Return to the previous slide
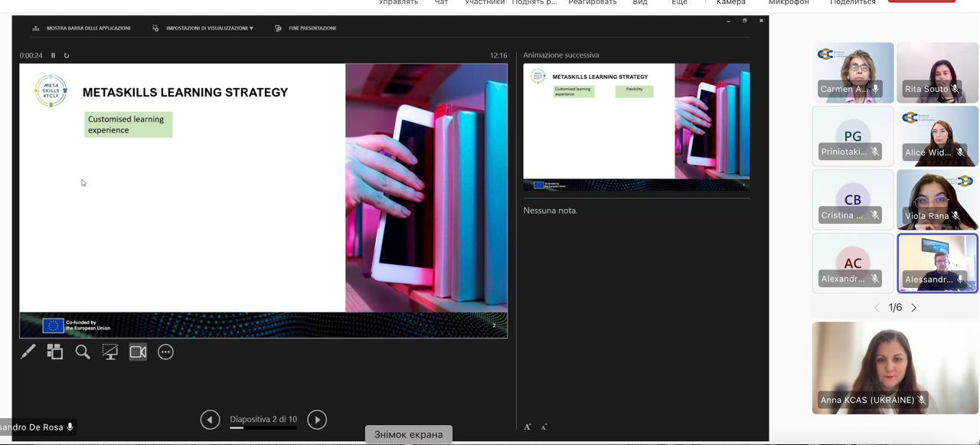Screen dimensions: 980x445 tap(210, 419)
